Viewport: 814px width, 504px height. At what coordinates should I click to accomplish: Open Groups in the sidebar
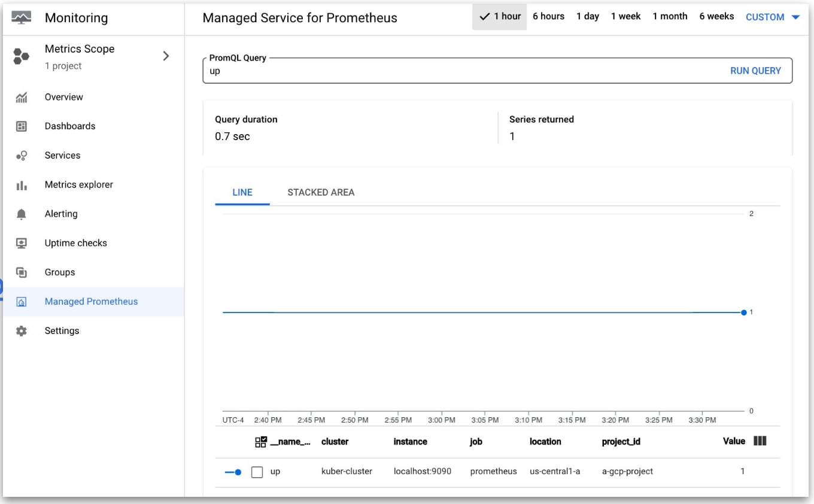(x=60, y=272)
